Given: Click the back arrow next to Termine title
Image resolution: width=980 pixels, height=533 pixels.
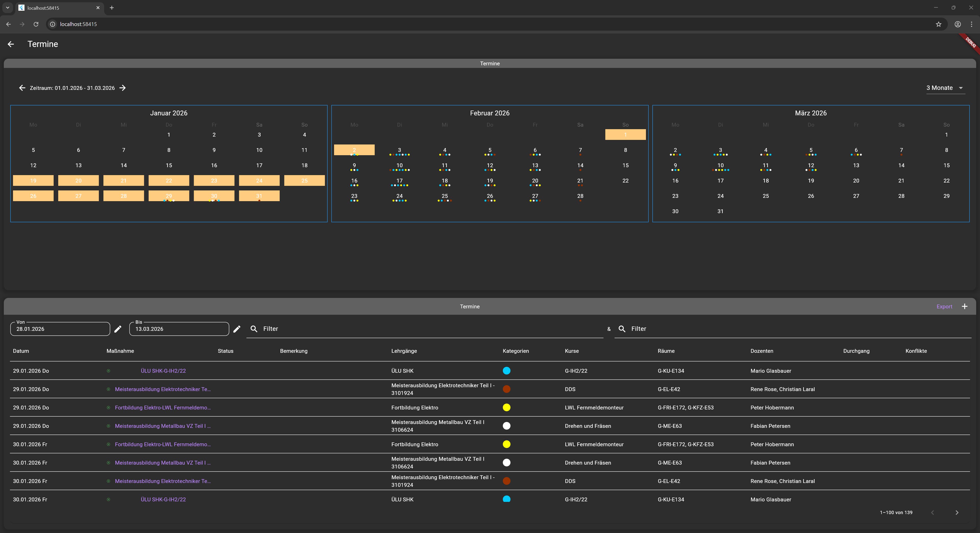Looking at the screenshot, I should [x=11, y=44].
